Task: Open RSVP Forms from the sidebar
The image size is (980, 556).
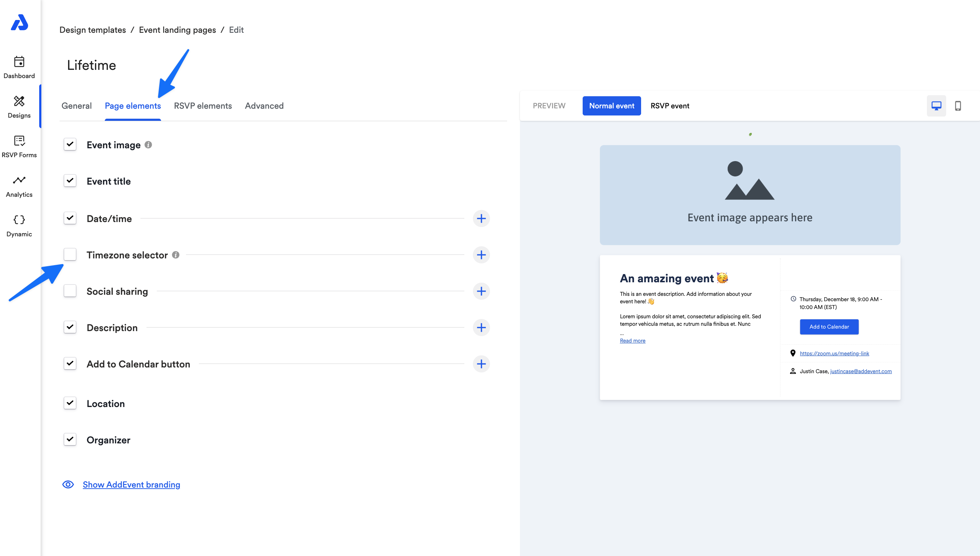Action: pos(19,146)
